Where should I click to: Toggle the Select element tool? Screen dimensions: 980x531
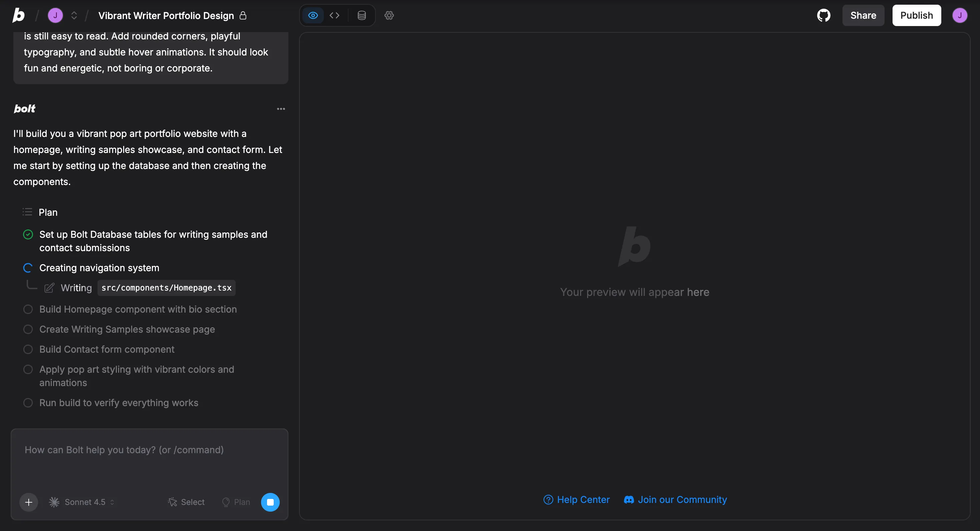point(186,502)
